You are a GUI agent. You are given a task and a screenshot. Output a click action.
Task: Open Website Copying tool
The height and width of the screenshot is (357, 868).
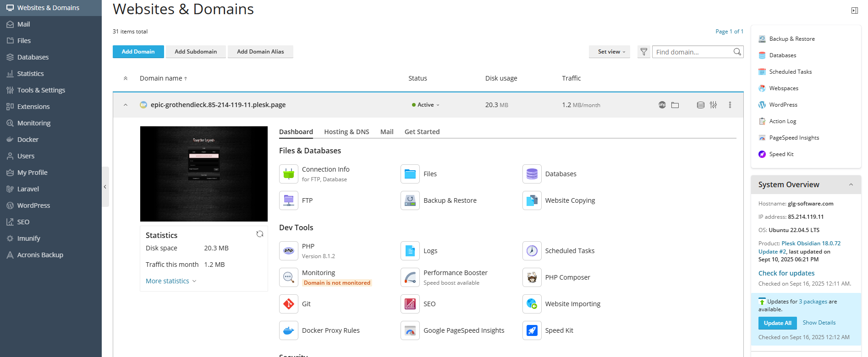[532, 200]
